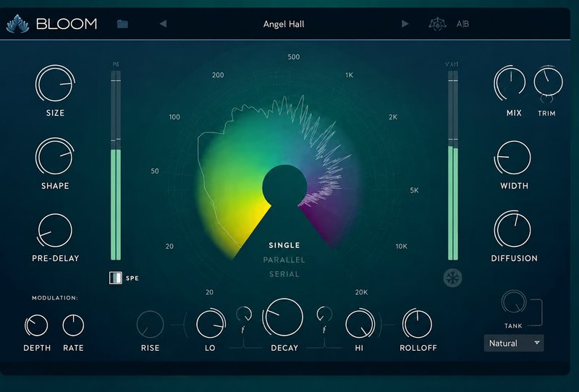Click the Mix knob
579x392 pixels.
510,83
